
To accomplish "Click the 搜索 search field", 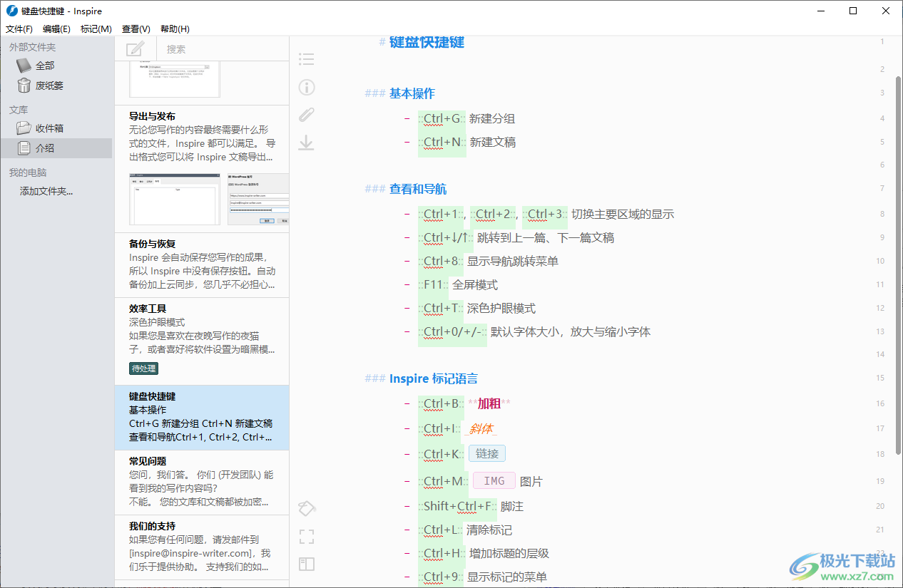I will click(225, 49).
